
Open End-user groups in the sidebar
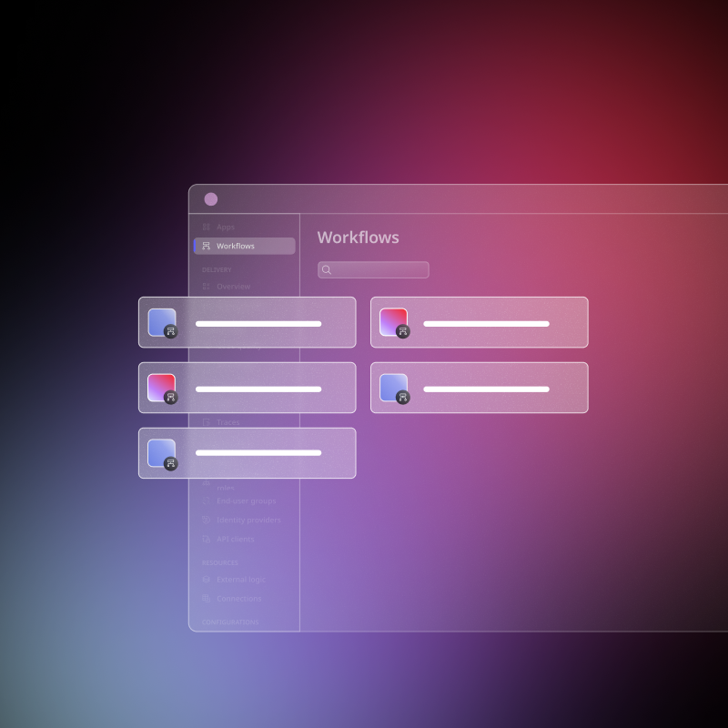point(246,500)
